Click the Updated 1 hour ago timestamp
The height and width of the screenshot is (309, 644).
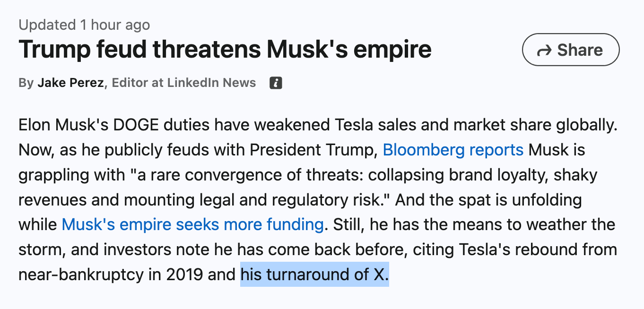(x=84, y=25)
